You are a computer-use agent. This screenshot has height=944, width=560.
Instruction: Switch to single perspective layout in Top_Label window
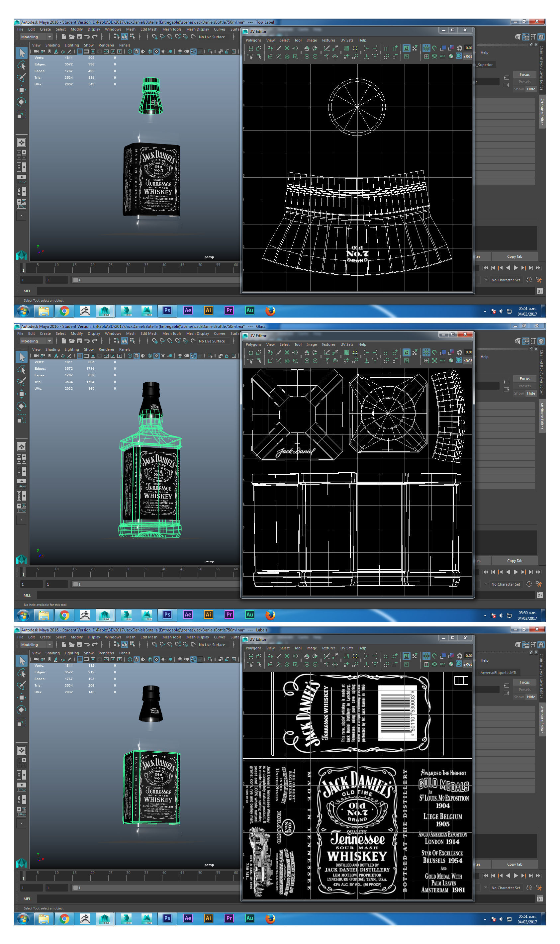[22, 142]
